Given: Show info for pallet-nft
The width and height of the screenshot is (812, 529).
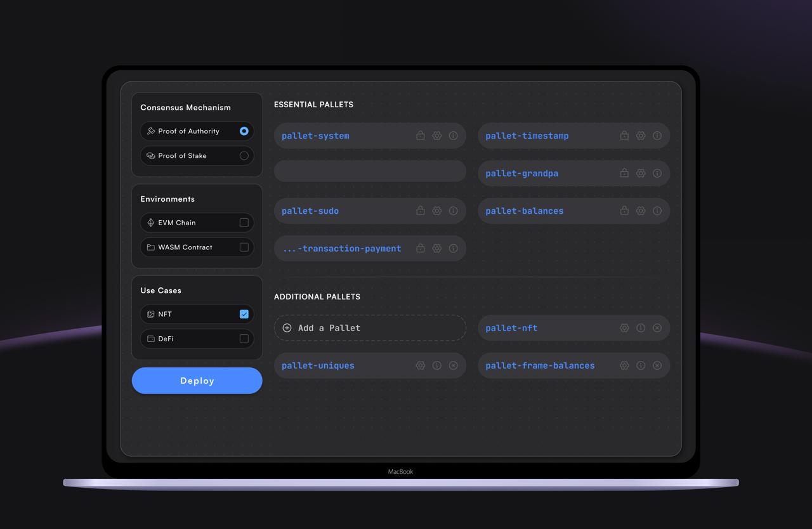Looking at the screenshot, I should 641,328.
